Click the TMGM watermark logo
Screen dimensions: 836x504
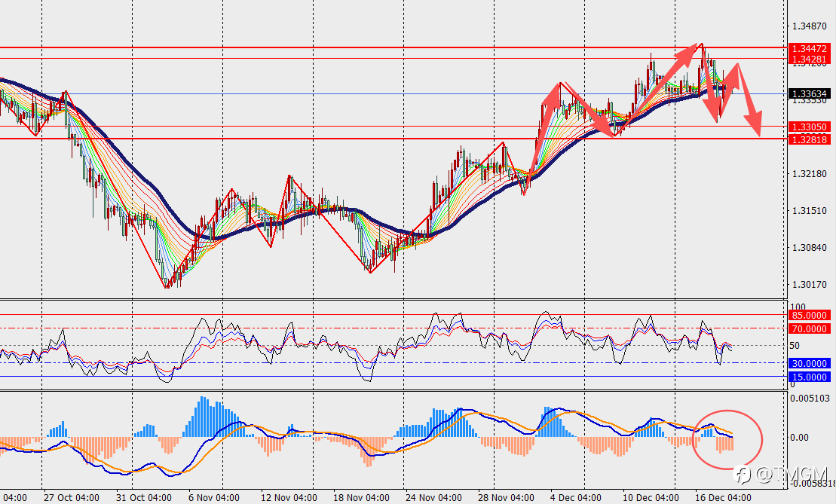[780, 474]
